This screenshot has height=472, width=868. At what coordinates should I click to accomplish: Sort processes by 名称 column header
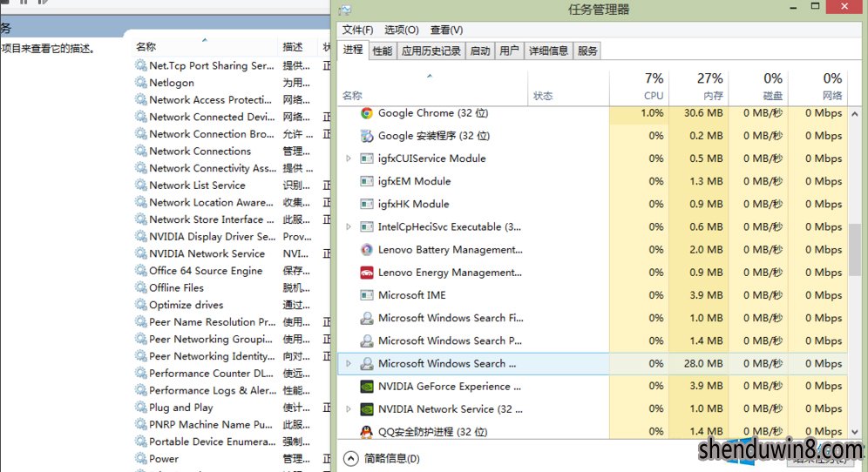click(433, 87)
